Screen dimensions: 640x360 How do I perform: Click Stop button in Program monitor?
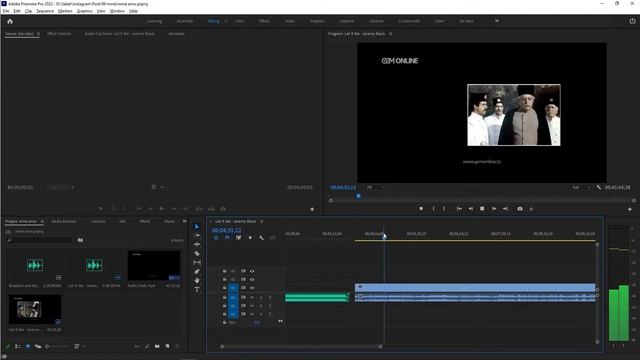(x=482, y=209)
